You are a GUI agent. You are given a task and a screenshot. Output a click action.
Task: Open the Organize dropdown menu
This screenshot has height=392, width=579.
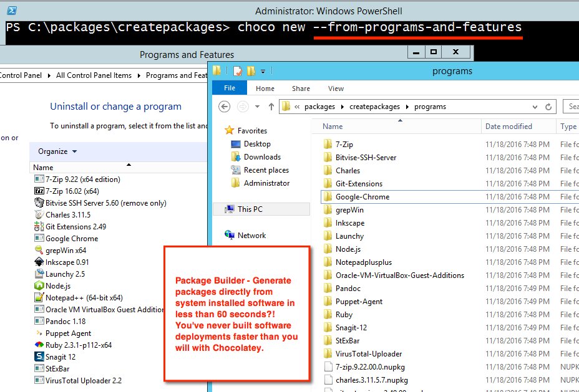(57, 151)
